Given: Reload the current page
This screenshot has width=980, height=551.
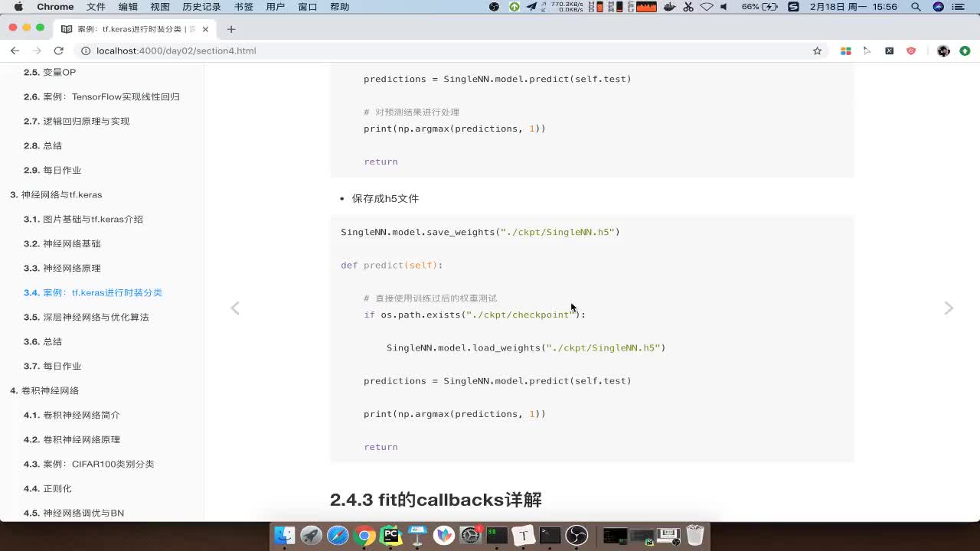Looking at the screenshot, I should click(58, 51).
